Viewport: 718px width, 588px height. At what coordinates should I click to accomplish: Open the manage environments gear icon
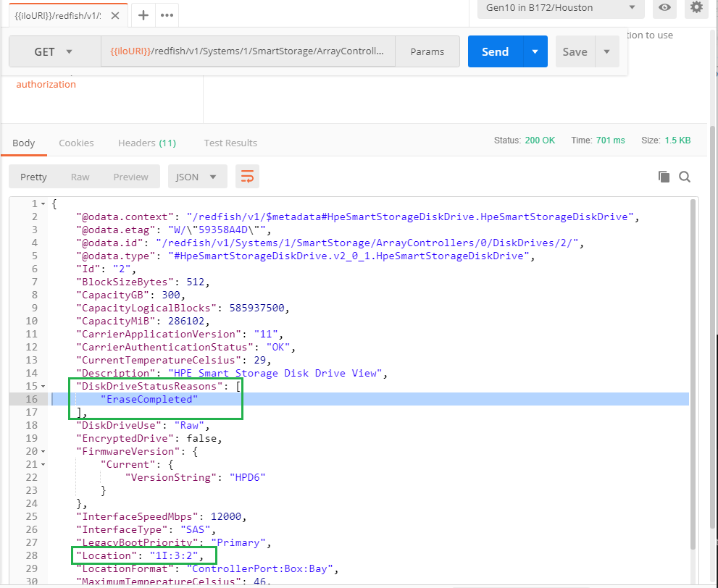696,8
